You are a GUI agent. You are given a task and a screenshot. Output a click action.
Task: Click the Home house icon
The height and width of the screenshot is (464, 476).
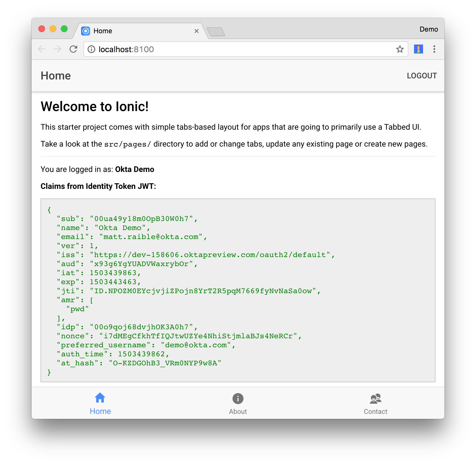100,398
